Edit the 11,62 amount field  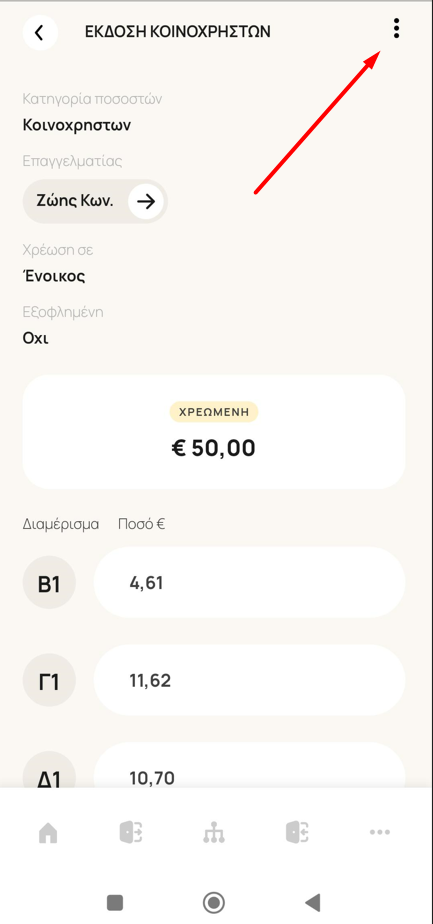249,680
